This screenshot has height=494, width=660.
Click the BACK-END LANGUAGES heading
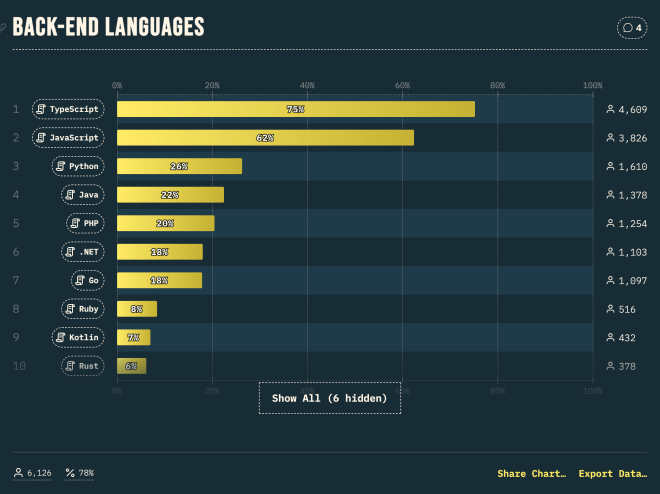(x=108, y=27)
